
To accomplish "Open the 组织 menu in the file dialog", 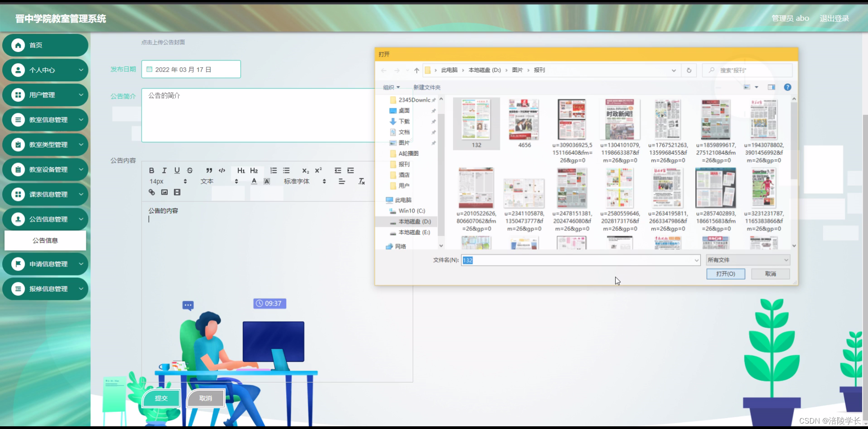I will coord(392,87).
